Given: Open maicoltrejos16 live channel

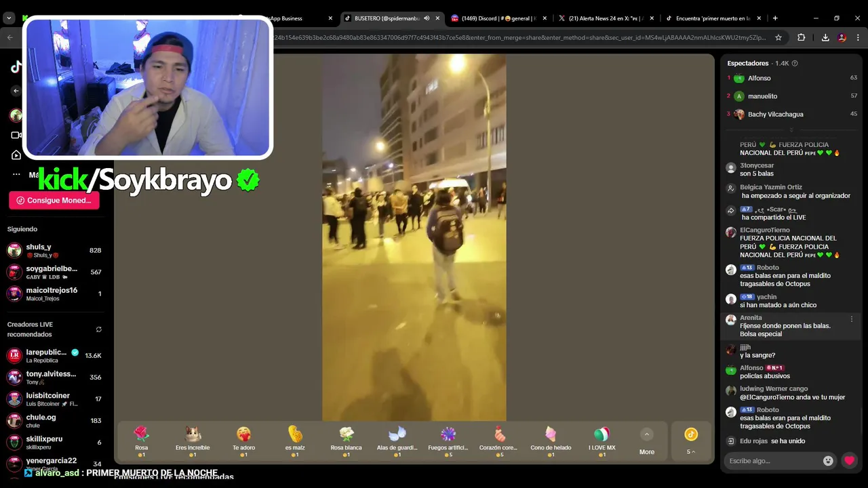Looking at the screenshot, I should pyautogui.click(x=54, y=293).
